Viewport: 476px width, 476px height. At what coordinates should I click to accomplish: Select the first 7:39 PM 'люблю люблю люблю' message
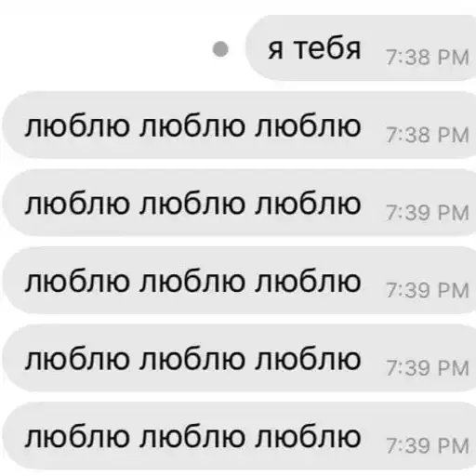coord(239,203)
